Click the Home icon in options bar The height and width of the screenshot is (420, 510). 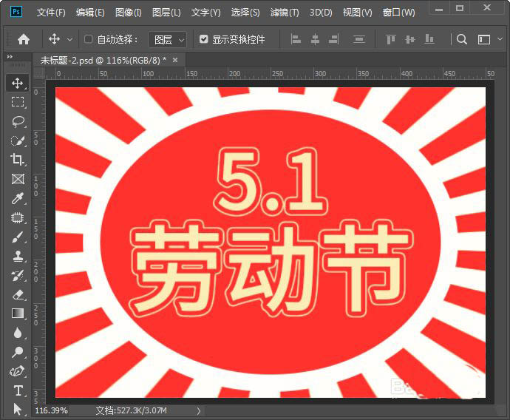[24, 39]
